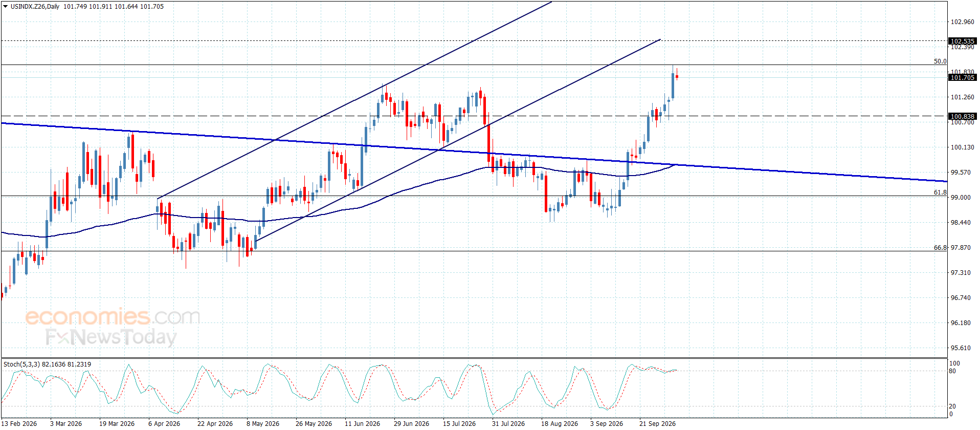Screen dimensions: 980x430
Task: Select the 61.8 Fibonacci level label
Action: click(x=940, y=192)
